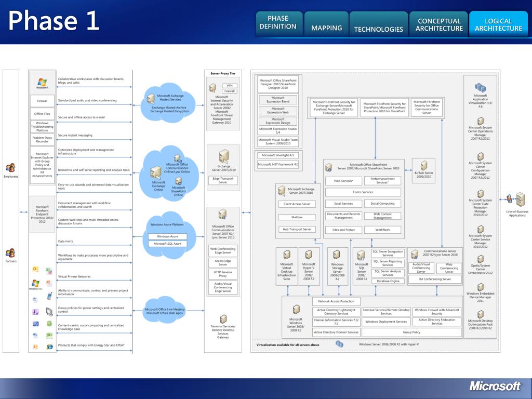Click the Client Access Server box
This screenshot has width=532, height=399.
(x=297, y=204)
